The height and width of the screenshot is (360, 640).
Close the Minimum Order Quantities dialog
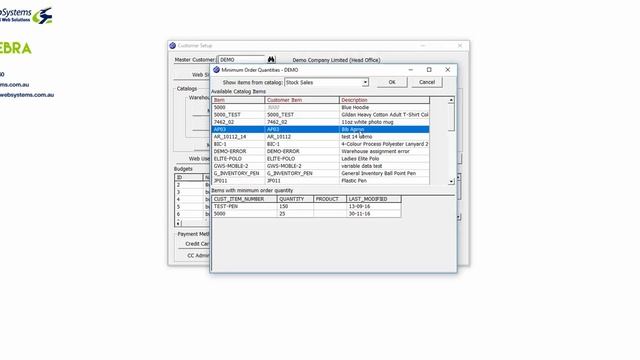(x=448, y=70)
